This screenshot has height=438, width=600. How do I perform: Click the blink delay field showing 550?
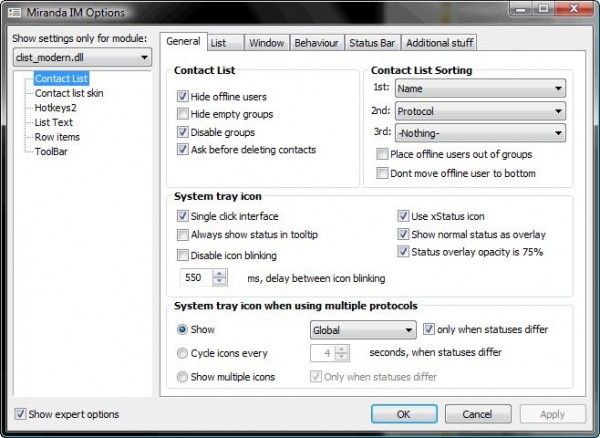coord(196,278)
